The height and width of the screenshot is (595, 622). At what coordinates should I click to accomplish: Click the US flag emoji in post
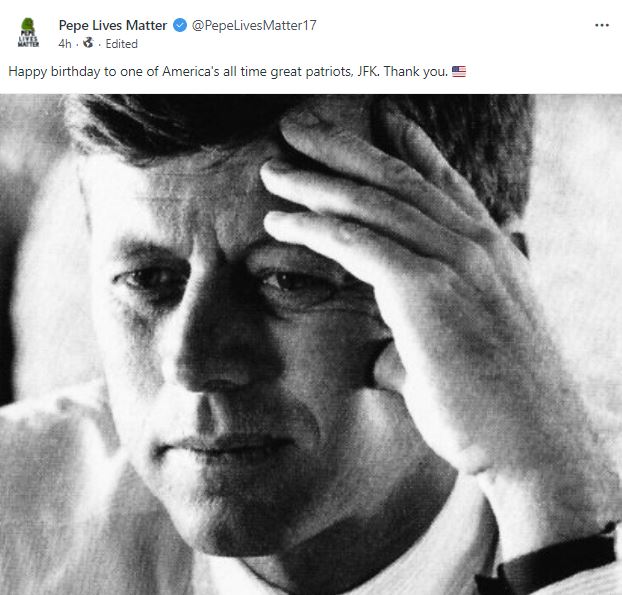pos(459,72)
